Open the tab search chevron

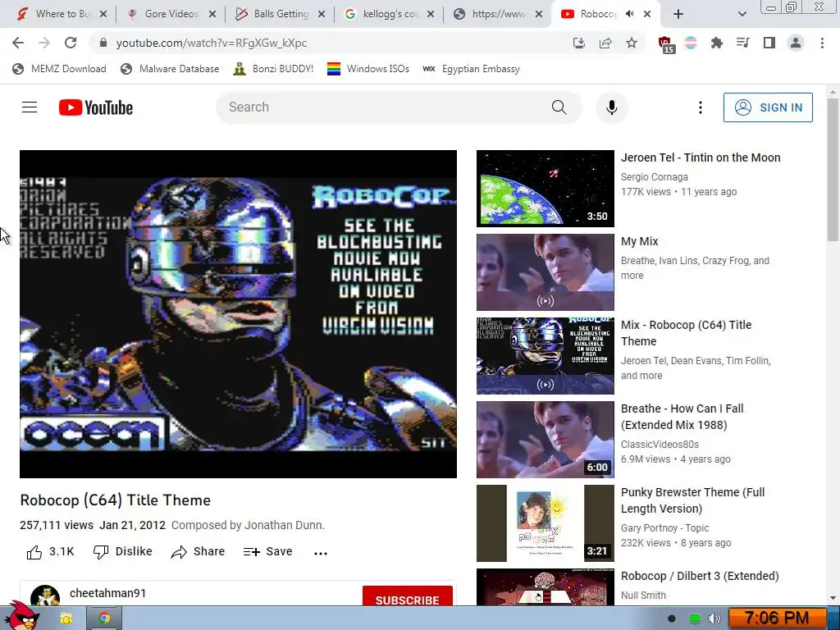[742, 14]
